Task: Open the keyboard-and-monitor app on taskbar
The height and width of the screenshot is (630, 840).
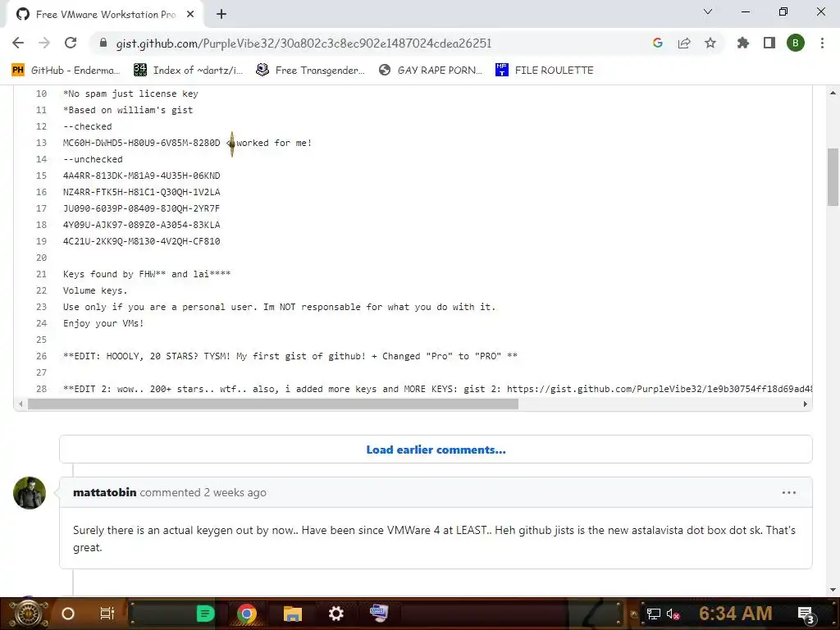Action: click(x=379, y=613)
